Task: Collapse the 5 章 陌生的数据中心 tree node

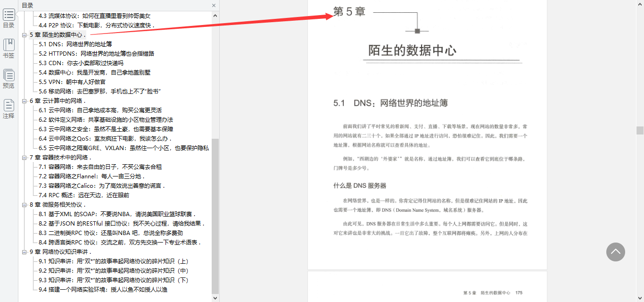Action: tap(25, 35)
